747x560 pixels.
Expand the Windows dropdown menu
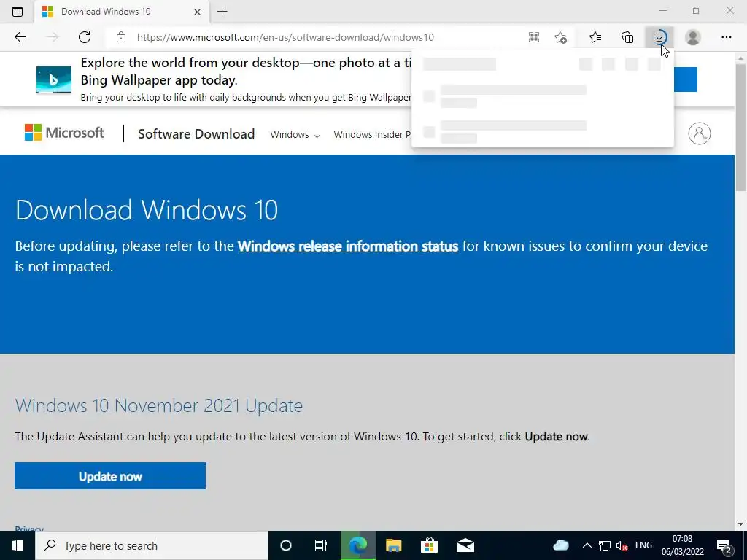click(295, 134)
